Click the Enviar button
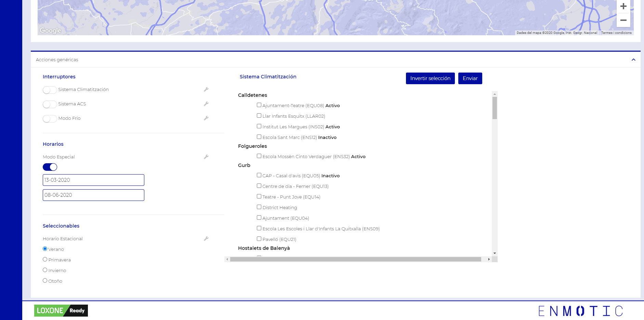Viewport: 644px width, 320px height. [x=470, y=78]
